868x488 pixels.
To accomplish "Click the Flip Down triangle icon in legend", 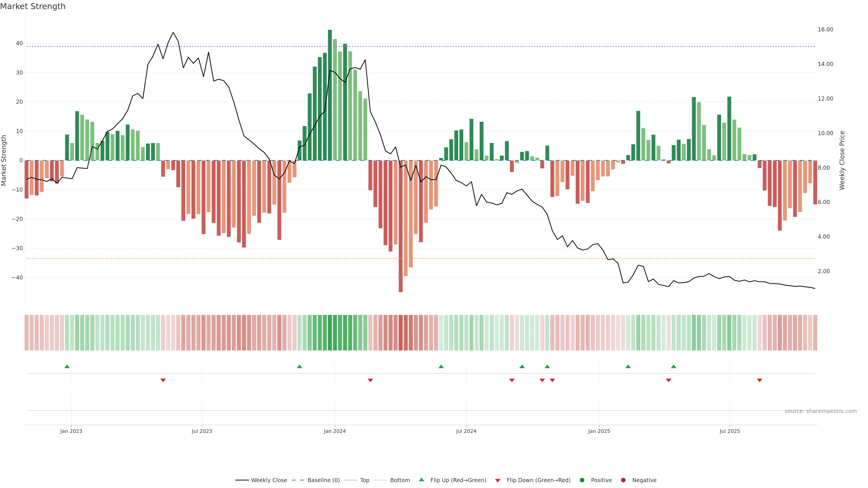I will click(x=498, y=481).
